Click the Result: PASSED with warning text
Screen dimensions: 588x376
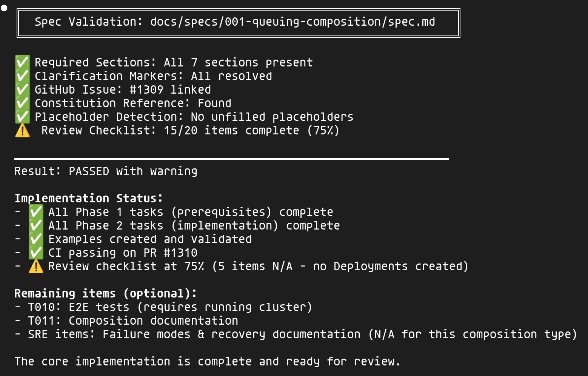pyautogui.click(x=106, y=171)
